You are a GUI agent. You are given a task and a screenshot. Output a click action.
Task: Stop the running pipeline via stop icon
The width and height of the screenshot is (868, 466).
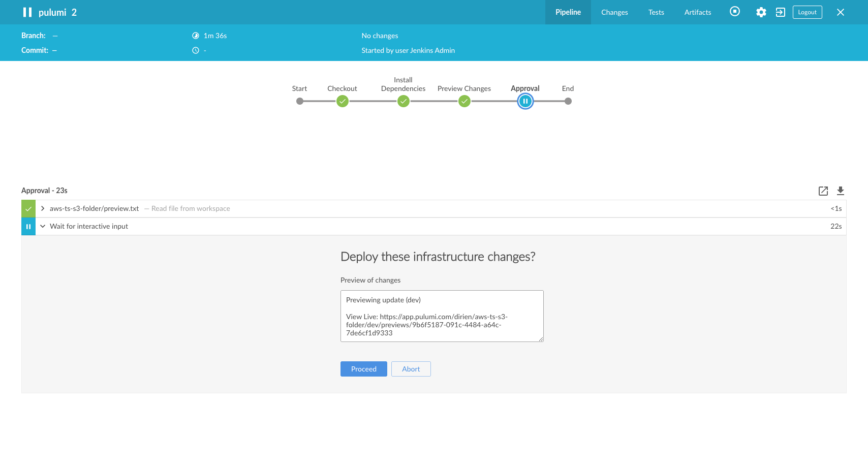[x=735, y=11]
